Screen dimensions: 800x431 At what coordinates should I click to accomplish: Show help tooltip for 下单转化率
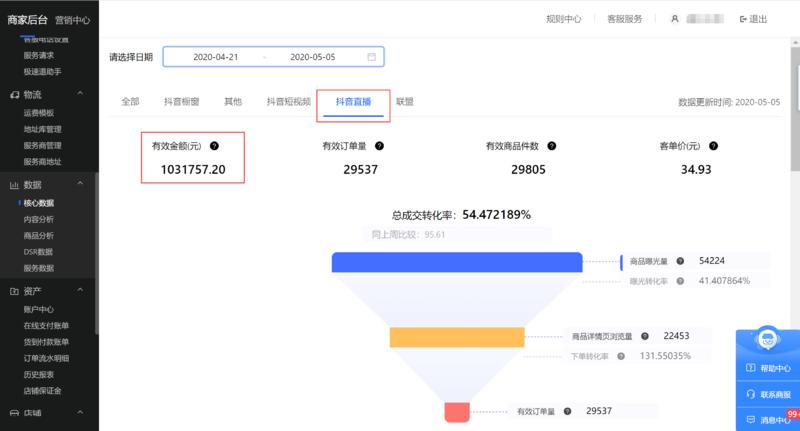(x=621, y=356)
